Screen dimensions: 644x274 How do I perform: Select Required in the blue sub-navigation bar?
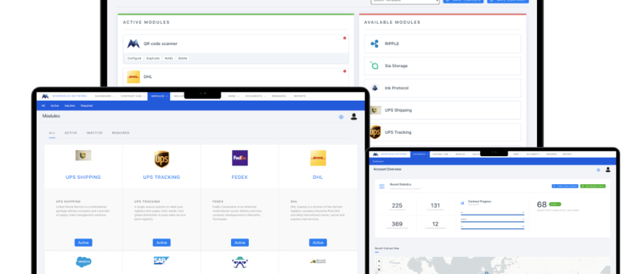click(86, 105)
